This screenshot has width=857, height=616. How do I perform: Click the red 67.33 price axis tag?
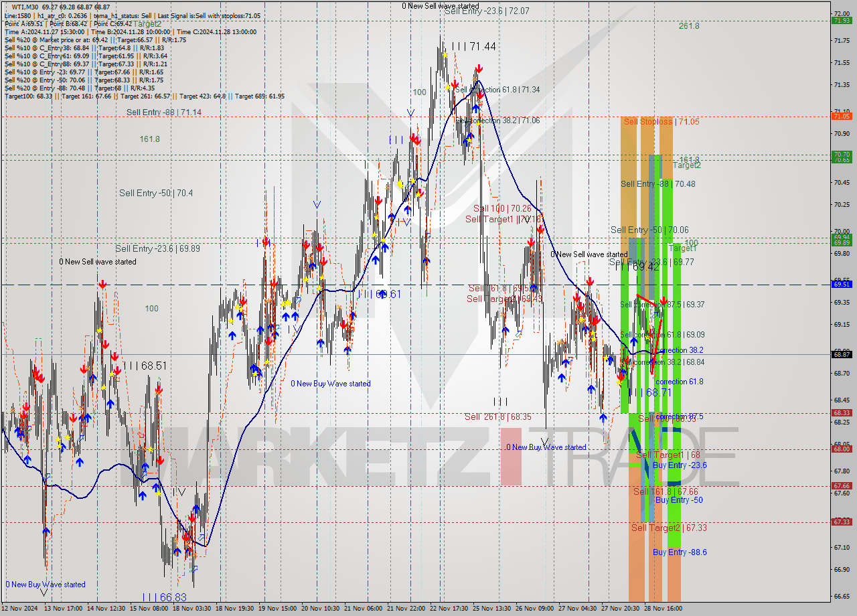click(842, 522)
